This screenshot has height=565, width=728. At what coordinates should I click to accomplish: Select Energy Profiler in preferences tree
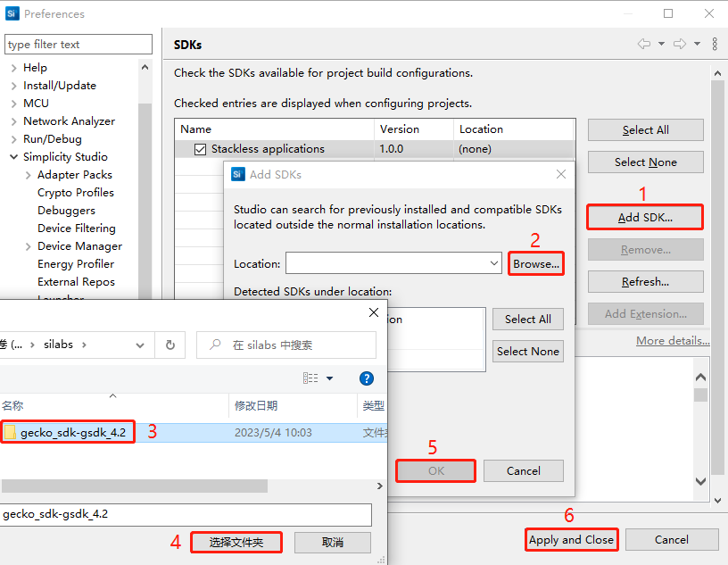coord(76,264)
